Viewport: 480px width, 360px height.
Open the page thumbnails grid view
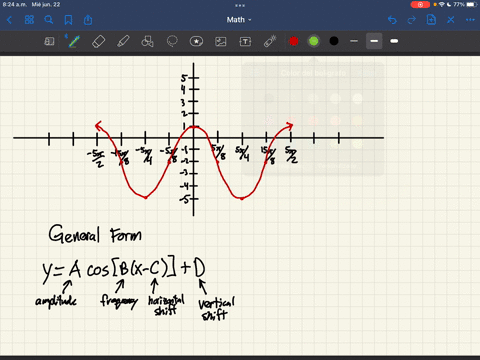coord(29,20)
